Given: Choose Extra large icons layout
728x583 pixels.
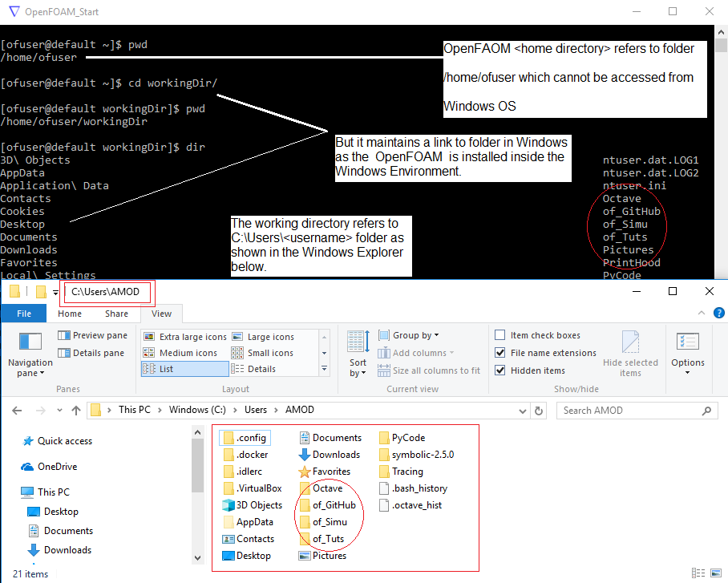Looking at the screenshot, I should [x=184, y=337].
